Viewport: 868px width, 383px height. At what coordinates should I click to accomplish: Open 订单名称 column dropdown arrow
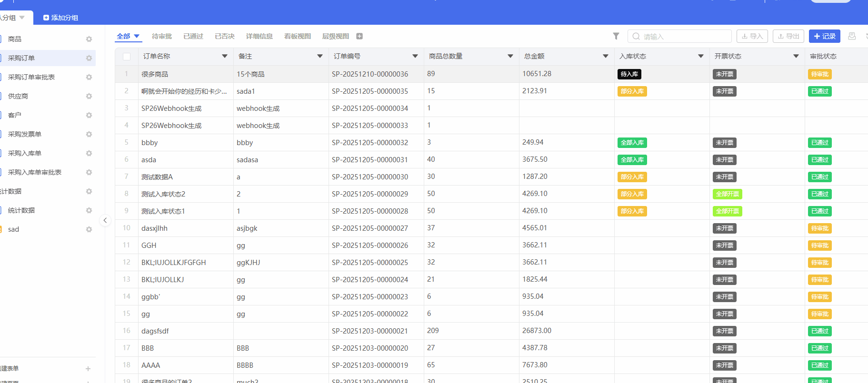pos(224,56)
